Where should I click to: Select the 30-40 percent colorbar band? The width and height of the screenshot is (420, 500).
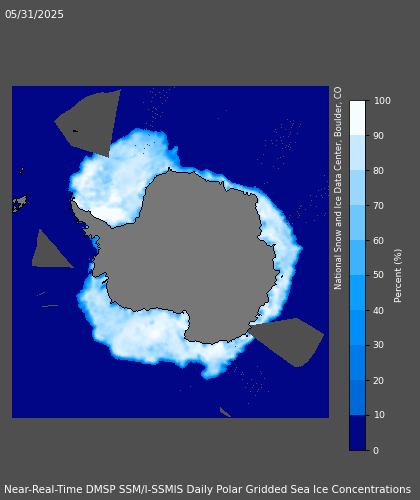pyautogui.click(x=357, y=328)
